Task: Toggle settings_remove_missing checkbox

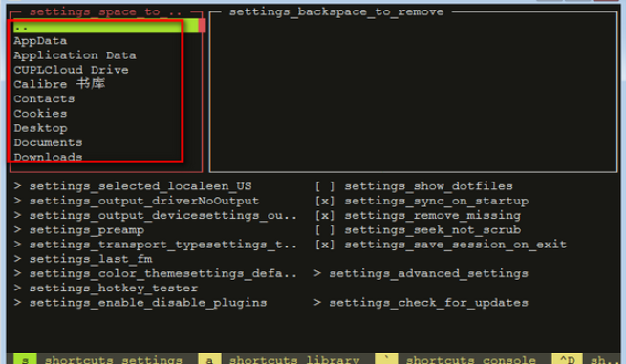Action: pyautogui.click(x=325, y=216)
